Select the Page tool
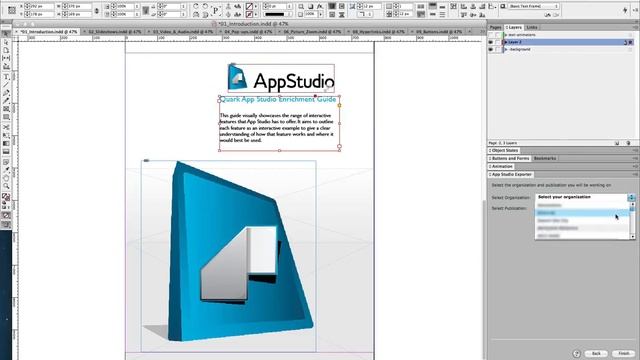This screenshot has width=640, height=360. 6,50
